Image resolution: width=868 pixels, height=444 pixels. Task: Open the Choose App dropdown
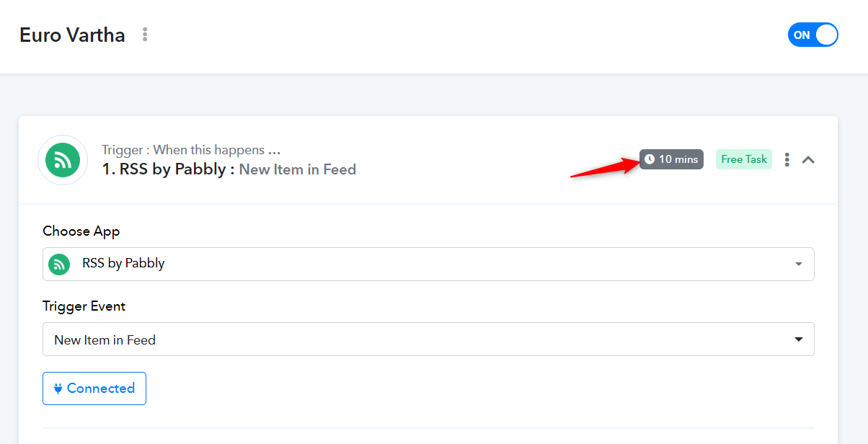pyautogui.click(x=428, y=264)
